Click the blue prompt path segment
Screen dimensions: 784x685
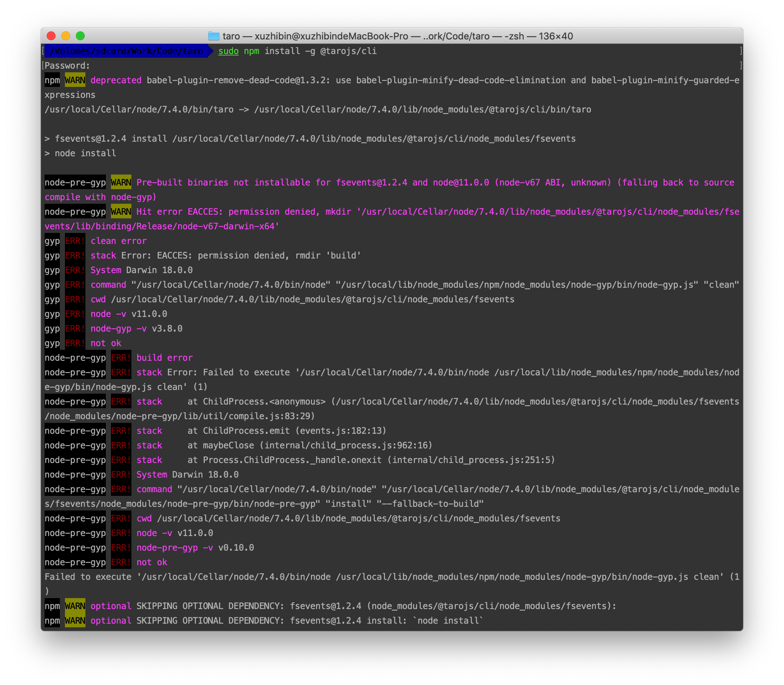coord(126,51)
